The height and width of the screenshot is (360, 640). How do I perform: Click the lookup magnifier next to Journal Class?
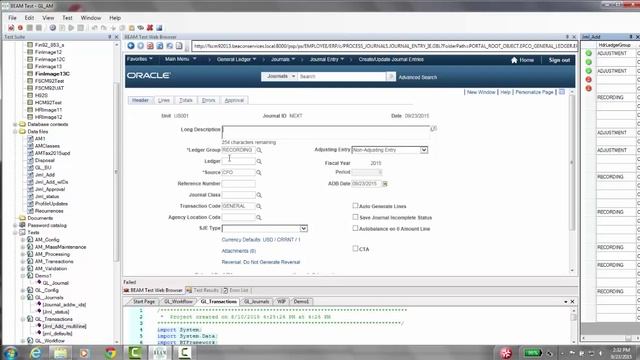pyautogui.click(x=259, y=195)
